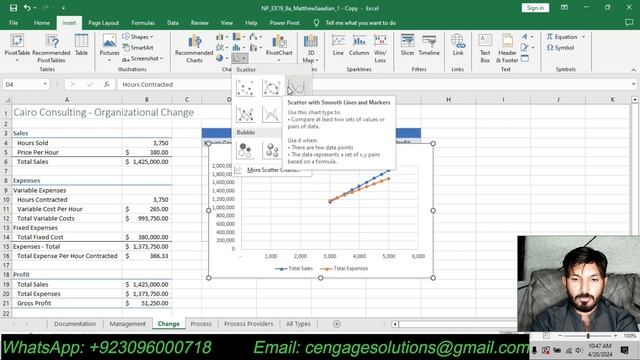
Task: Open the taskbar notifications icon
Action: click(x=624, y=350)
